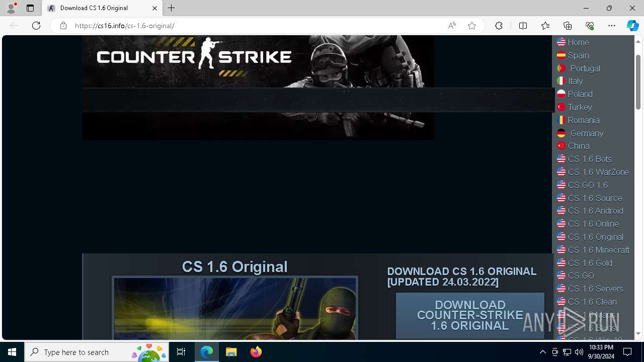Screen dimensions: 644x362
Task: Open Task View icon
Action: (181, 352)
